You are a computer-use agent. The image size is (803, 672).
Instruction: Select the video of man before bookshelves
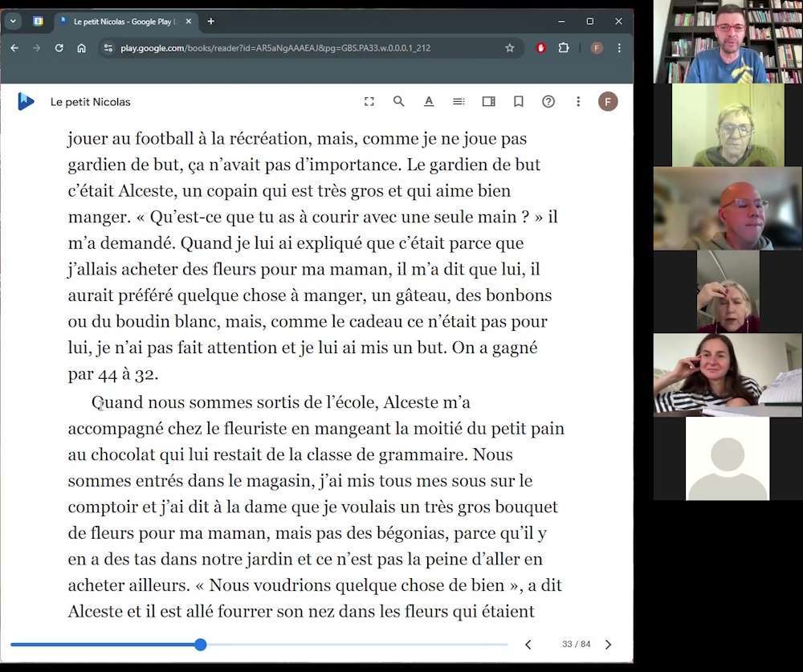tap(728, 42)
